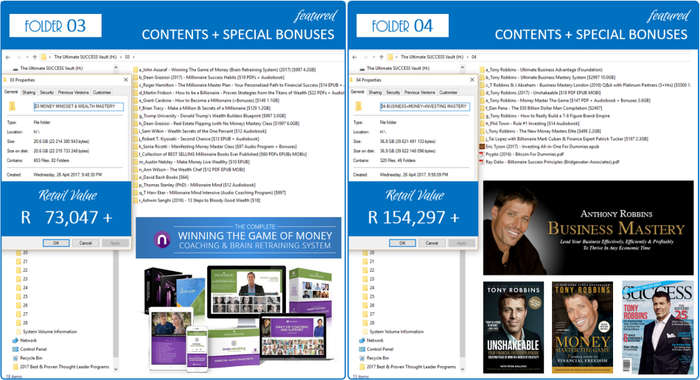Click the up-directory arrow in the folder 04 Explorer window
Viewport: 700px width, 380px height.
381,57
